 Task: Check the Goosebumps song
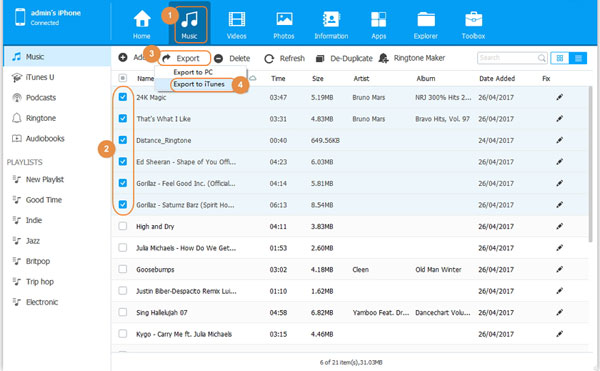pyautogui.click(x=122, y=269)
